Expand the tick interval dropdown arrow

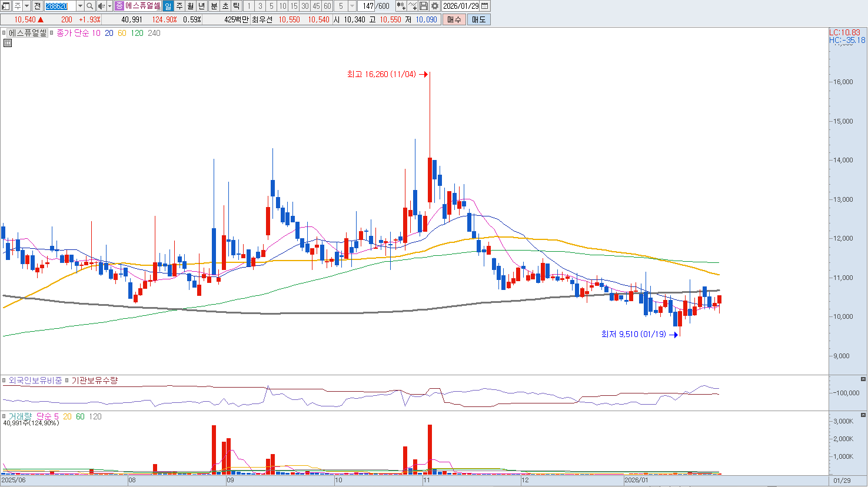(x=352, y=6)
